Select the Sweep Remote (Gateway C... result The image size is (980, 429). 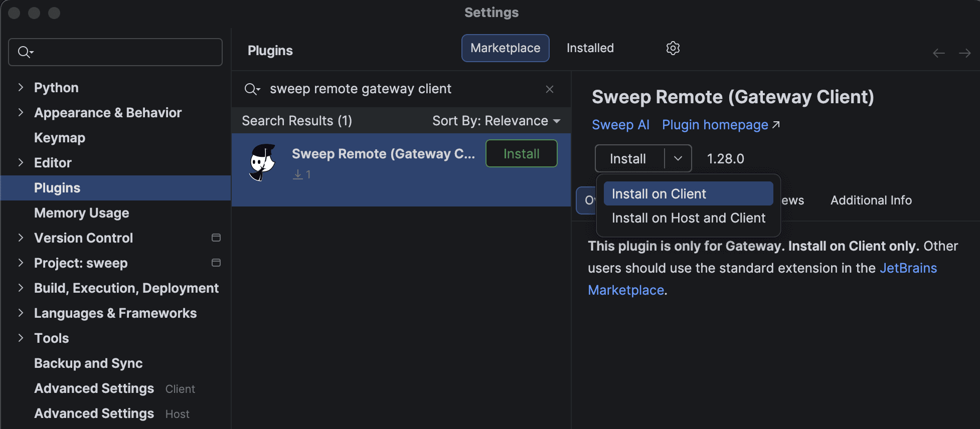coord(401,169)
